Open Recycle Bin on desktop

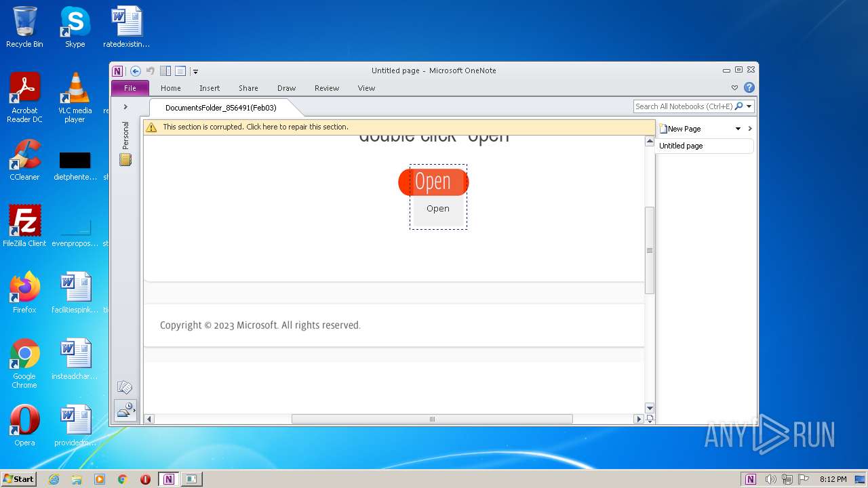point(24,27)
